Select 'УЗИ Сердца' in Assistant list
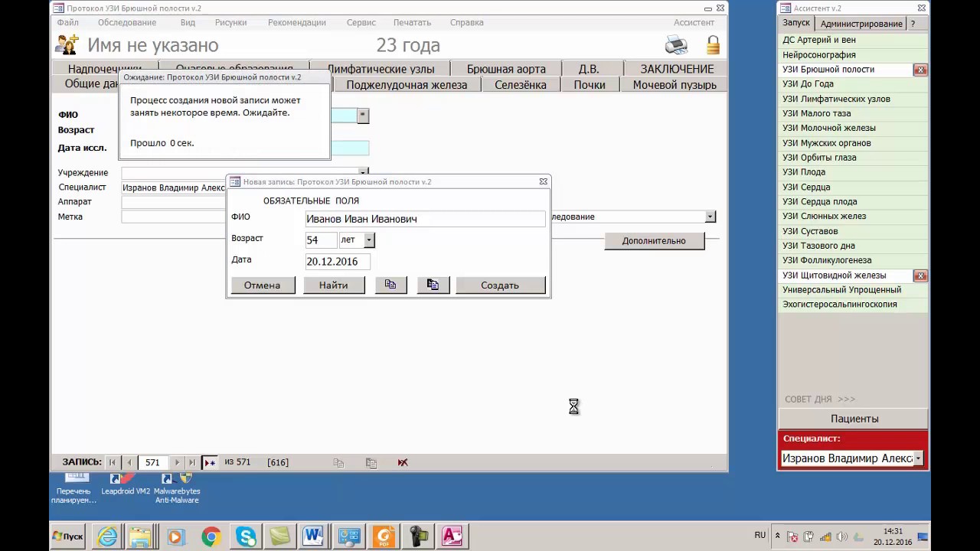 (854, 187)
